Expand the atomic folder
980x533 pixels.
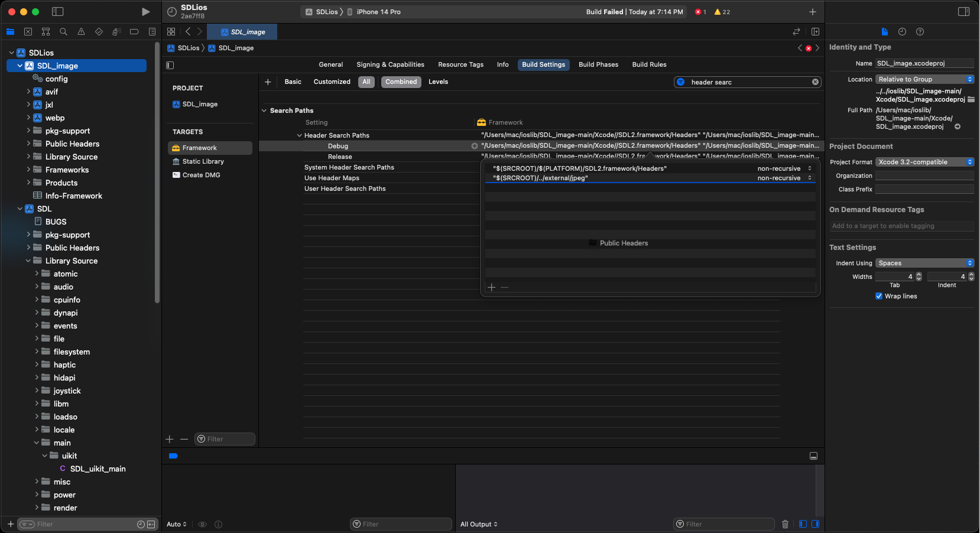(x=37, y=274)
